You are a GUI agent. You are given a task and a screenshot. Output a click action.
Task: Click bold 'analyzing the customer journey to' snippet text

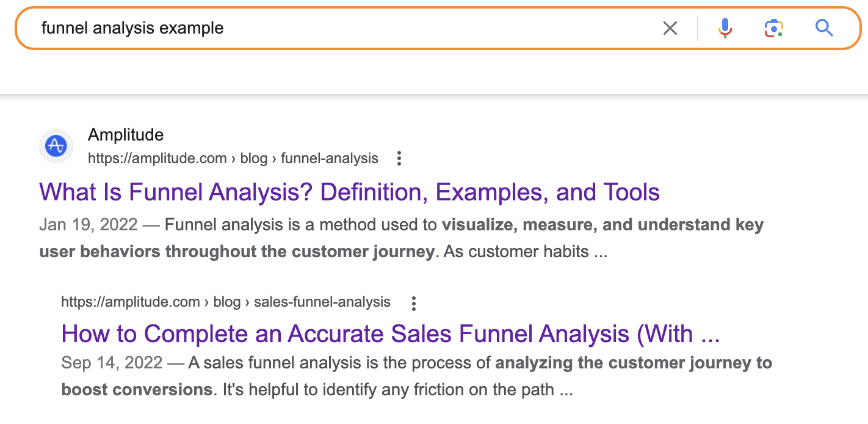(x=634, y=363)
